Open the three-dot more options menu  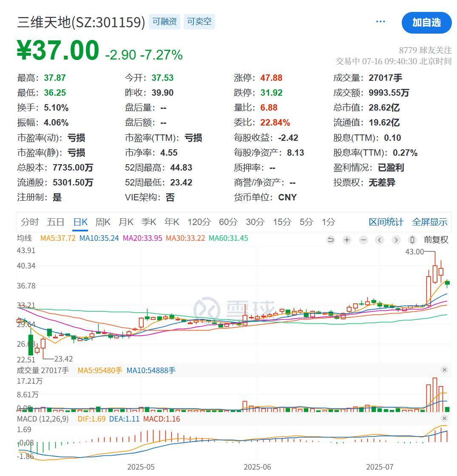point(380,22)
